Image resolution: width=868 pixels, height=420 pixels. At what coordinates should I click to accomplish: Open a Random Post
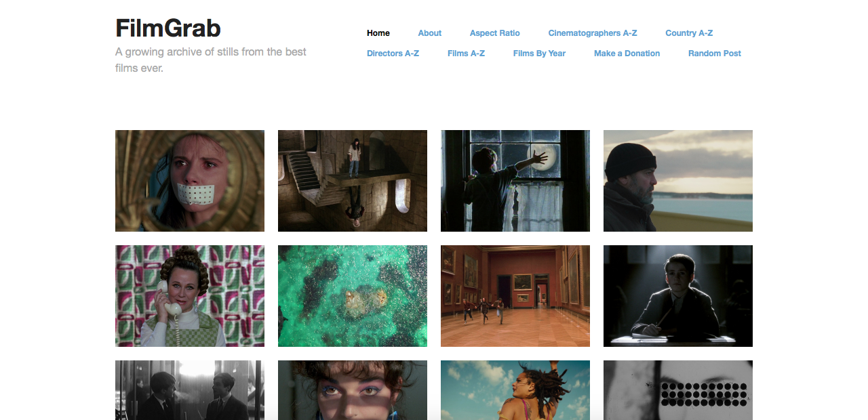[715, 54]
